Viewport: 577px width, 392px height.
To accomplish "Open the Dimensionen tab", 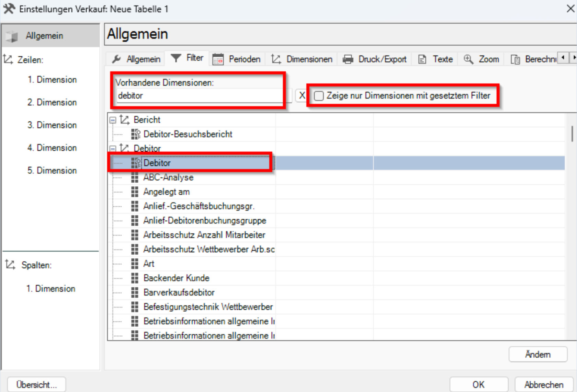I will coord(302,59).
